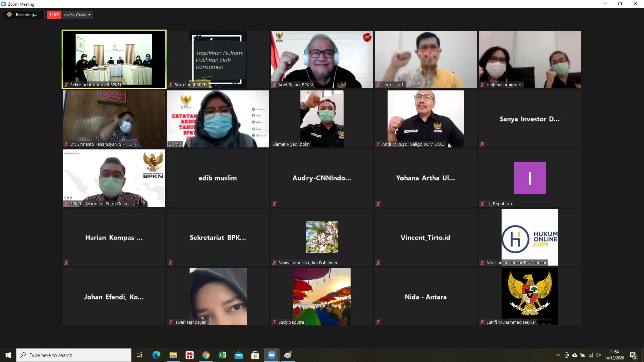Click the Task View icon
644x362 pixels.
point(140,355)
